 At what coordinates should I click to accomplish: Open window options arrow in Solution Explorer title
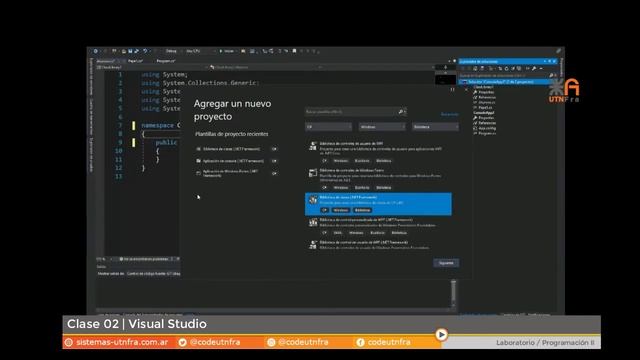(x=545, y=61)
